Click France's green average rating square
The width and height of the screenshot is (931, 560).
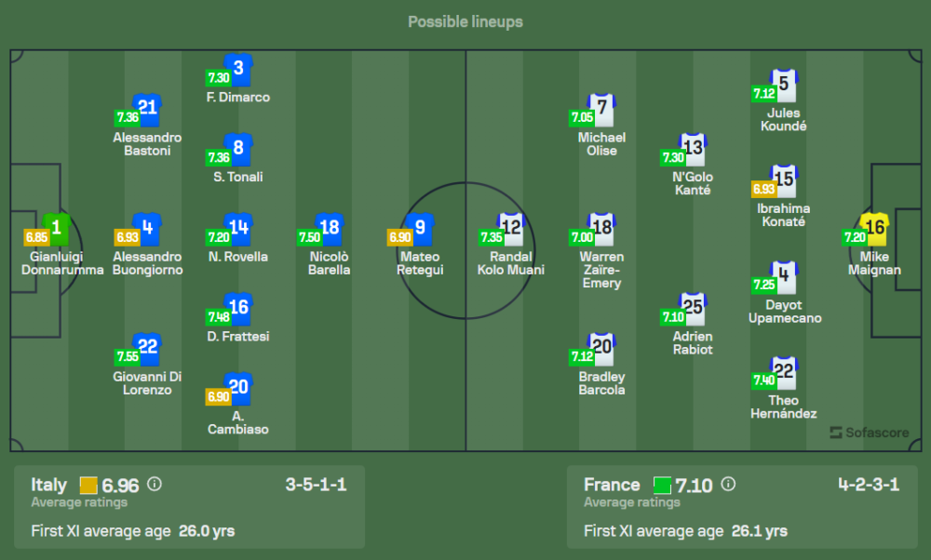tap(662, 485)
